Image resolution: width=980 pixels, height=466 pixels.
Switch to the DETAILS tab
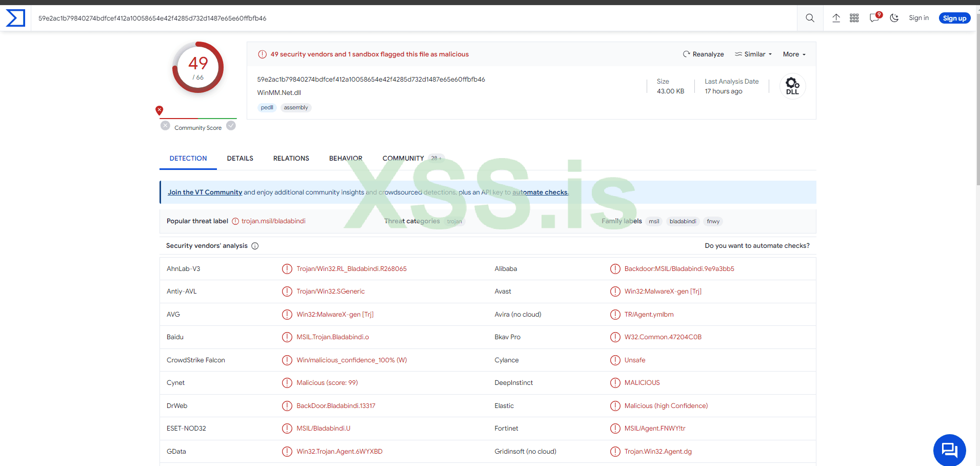point(240,159)
